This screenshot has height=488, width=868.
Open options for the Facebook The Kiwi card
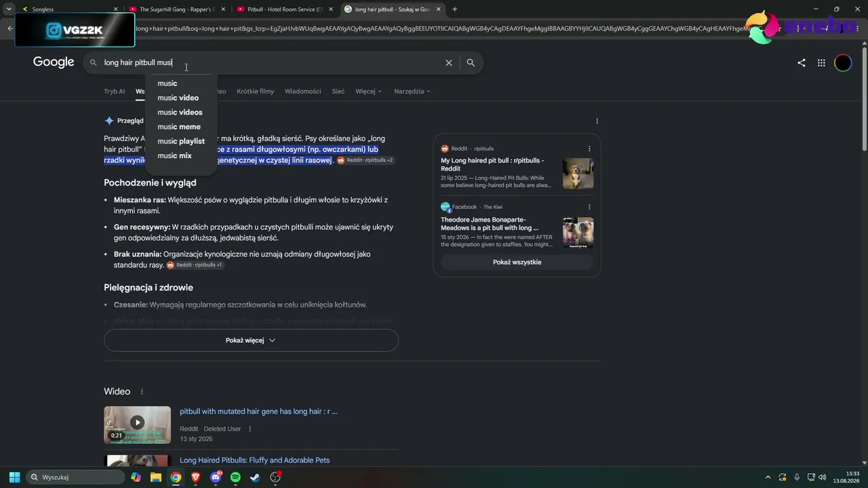point(589,207)
